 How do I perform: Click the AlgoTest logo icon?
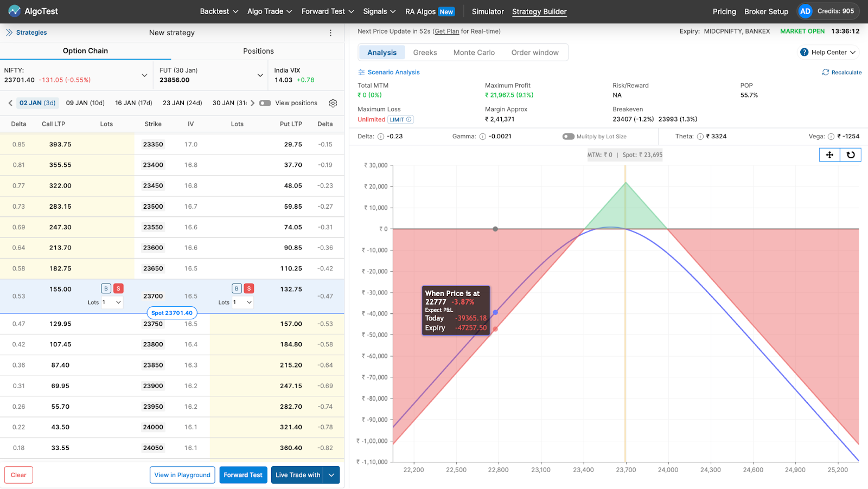click(x=14, y=11)
